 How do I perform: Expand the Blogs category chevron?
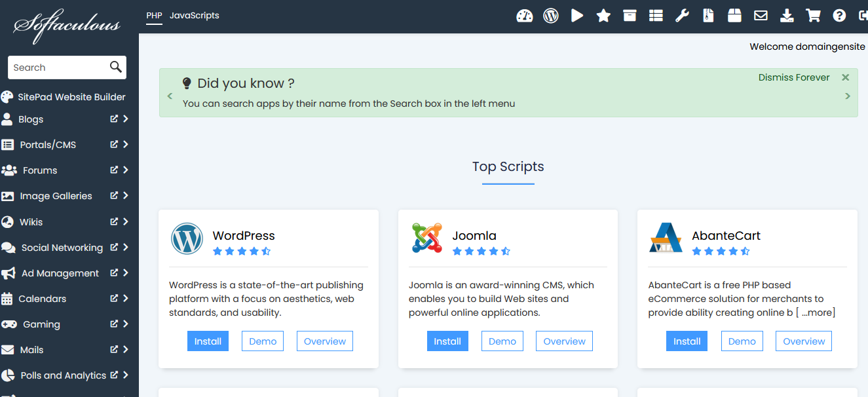pyautogui.click(x=126, y=119)
